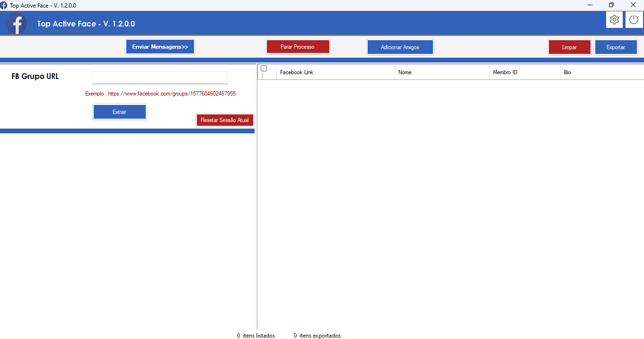This screenshot has width=644, height=339.
Task: Click the 'itens exportados' status text
Action: (x=320, y=336)
